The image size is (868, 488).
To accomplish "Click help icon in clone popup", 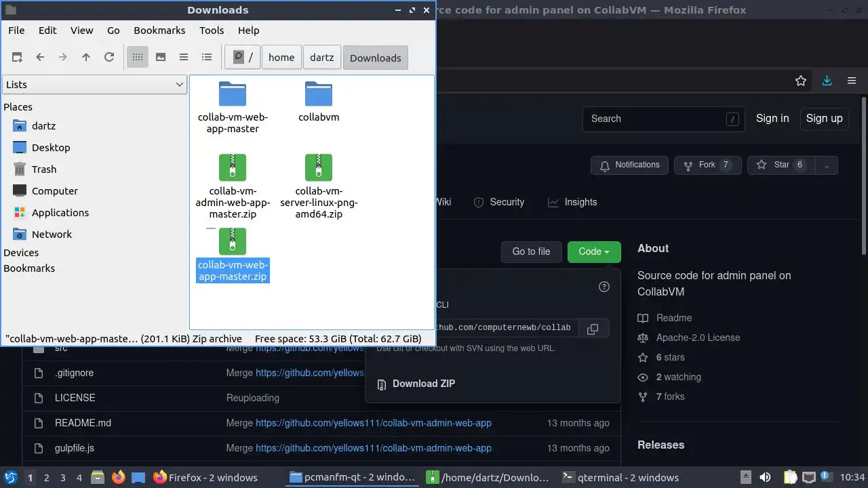I will (x=604, y=287).
